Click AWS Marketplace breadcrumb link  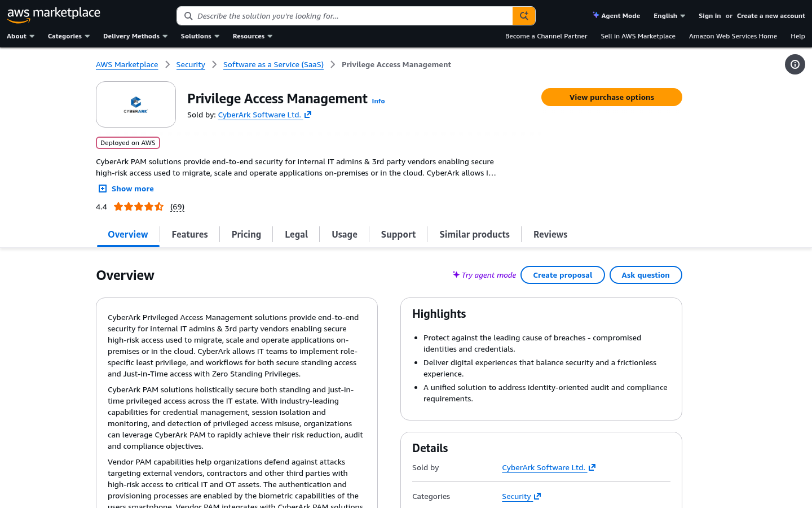(x=127, y=64)
